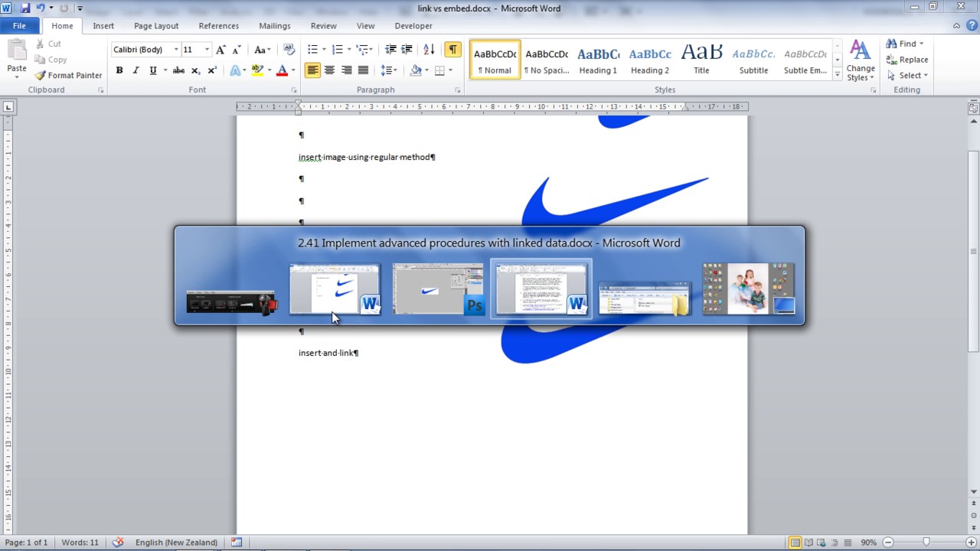
Task: Click the Increase Indent icon
Action: click(407, 50)
